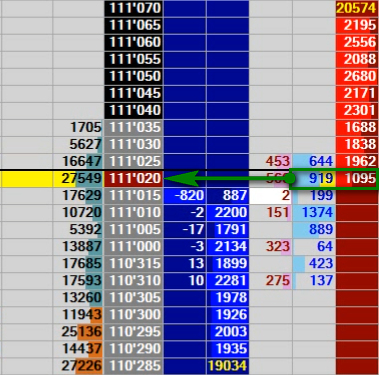
Task: Click the 2281 bid size at 110'310
Action: 228,280
